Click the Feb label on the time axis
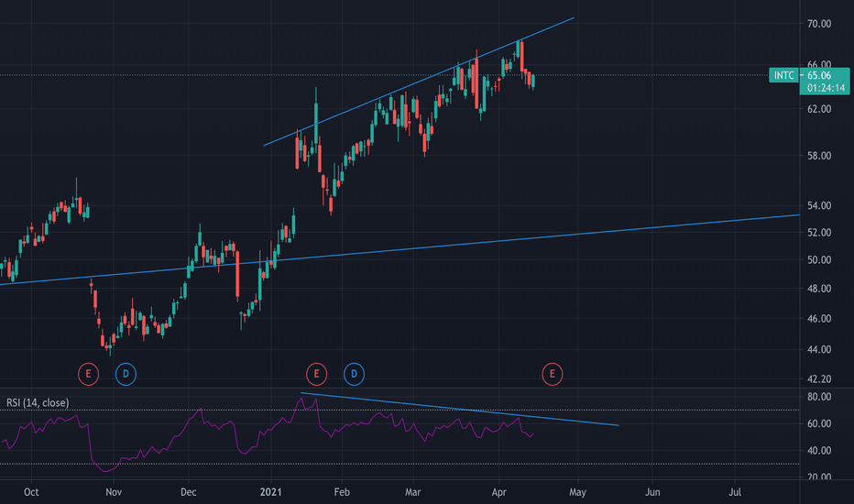The width and height of the screenshot is (854, 504). [342, 492]
